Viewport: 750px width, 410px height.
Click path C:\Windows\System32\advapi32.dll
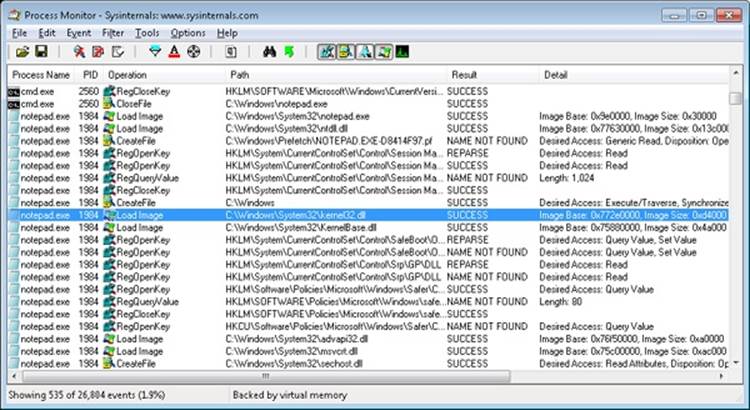coord(297,339)
